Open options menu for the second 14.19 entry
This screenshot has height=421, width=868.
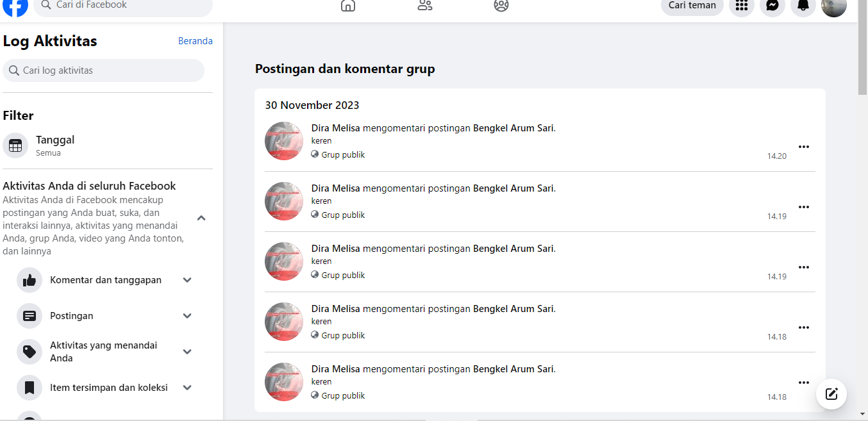tap(804, 267)
